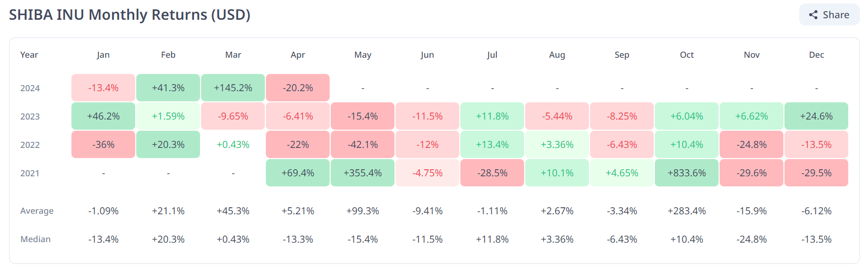This screenshot has height=269, width=868.
Task: Click the January 2024 -13.4% cell
Action: (x=103, y=88)
